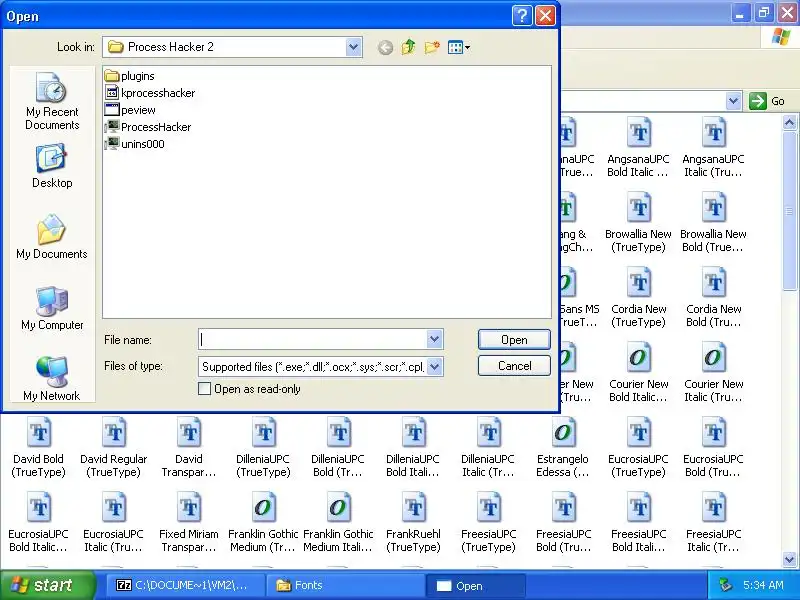Select Franklin Gothic Medium font
Viewport: 800px width, 600px height.
coord(263,522)
